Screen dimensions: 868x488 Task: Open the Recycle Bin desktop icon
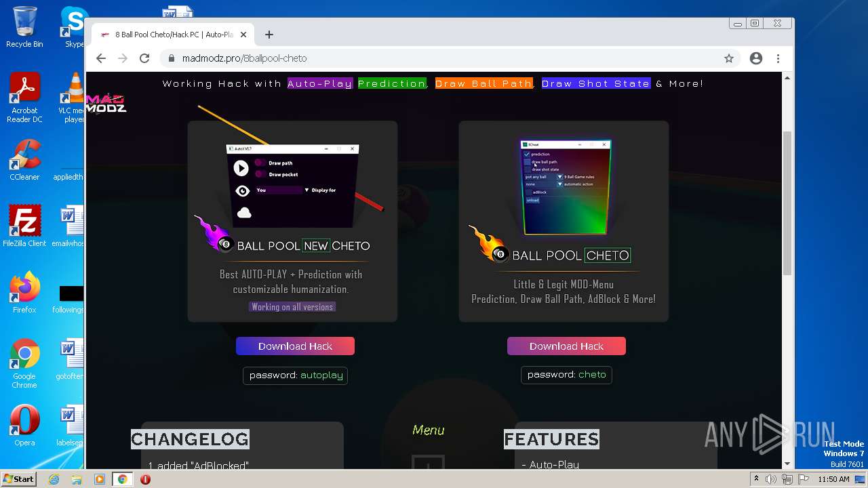coord(24,27)
